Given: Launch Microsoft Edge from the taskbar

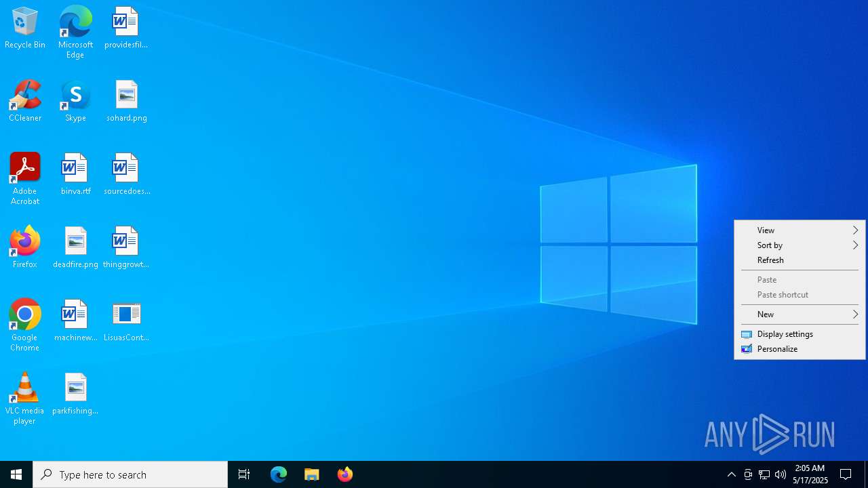Looking at the screenshot, I should pos(279,474).
